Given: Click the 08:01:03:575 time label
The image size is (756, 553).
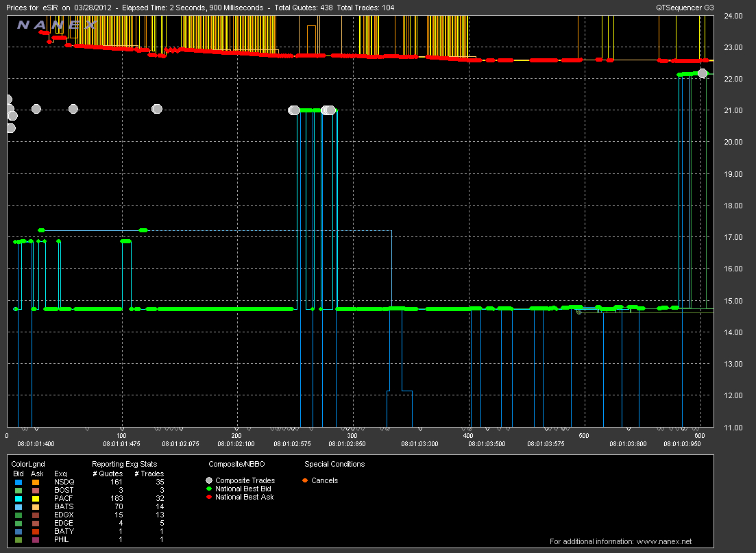Looking at the screenshot, I should (x=546, y=443).
